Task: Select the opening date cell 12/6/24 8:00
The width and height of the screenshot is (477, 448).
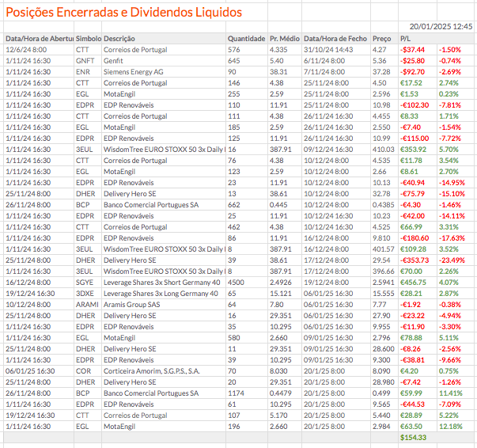Action: click(x=26, y=50)
